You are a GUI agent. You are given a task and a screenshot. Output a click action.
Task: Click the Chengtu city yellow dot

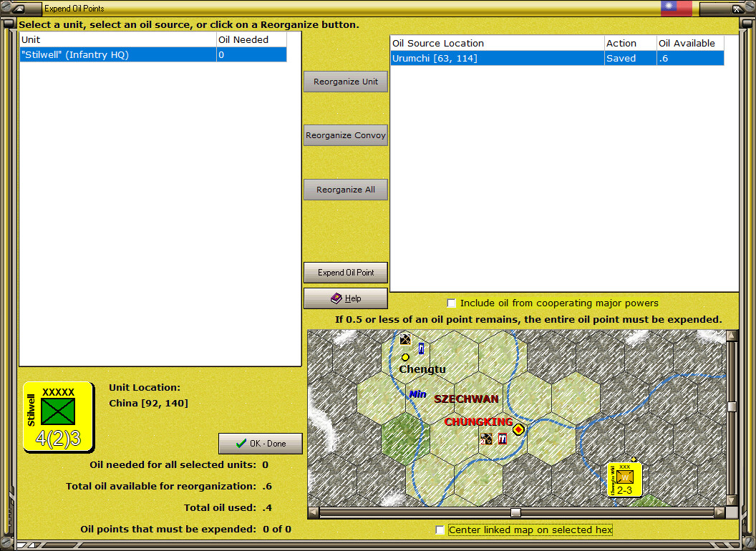coord(405,357)
